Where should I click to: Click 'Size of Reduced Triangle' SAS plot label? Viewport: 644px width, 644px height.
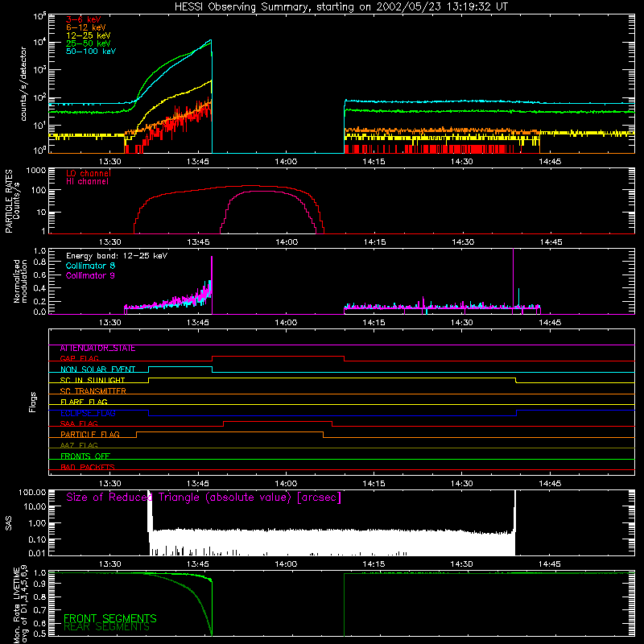pyautogui.click(x=204, y=497)
